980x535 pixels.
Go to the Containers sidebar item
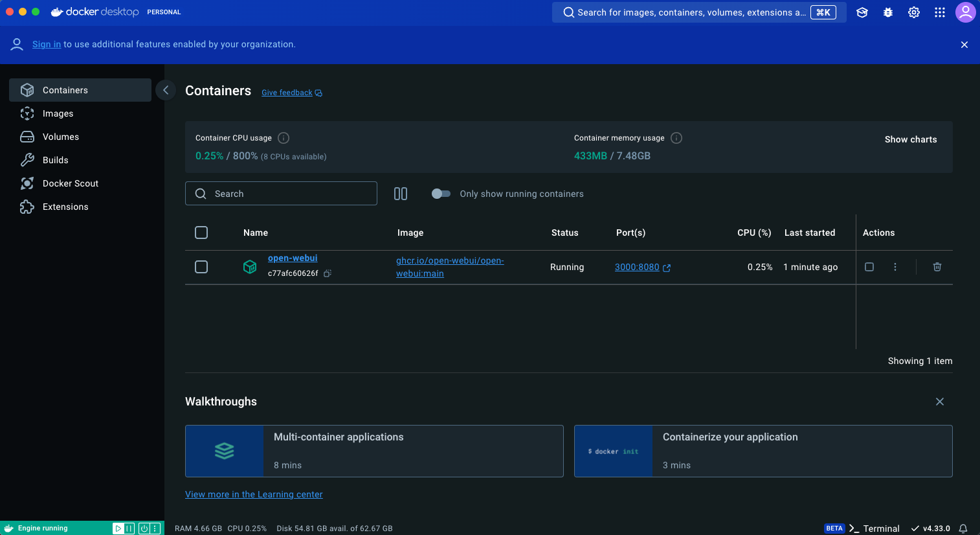click(80, 90)
